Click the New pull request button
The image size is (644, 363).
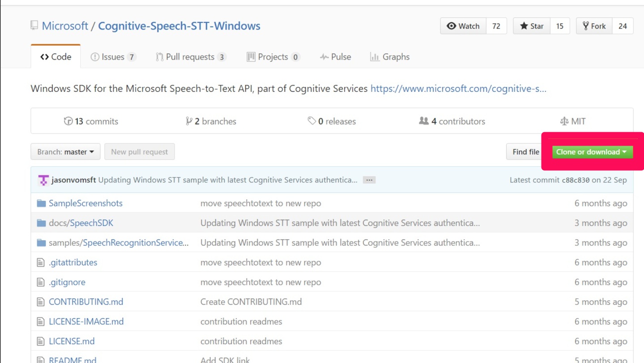coord(140,152)
